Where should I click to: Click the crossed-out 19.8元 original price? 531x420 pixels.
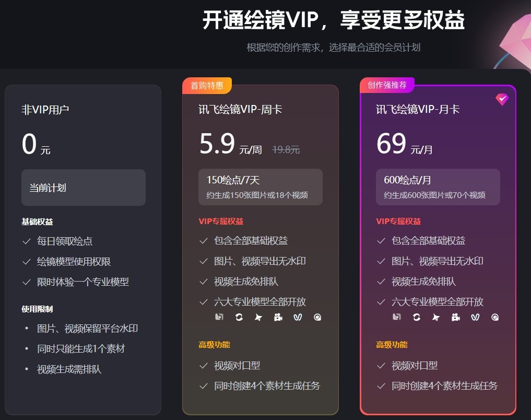(286, 149)
